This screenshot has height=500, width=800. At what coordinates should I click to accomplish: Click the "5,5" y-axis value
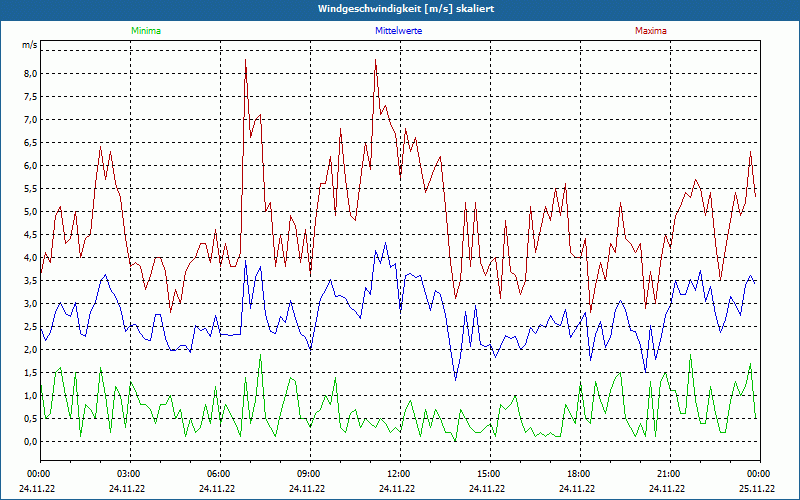tap(31, 188)
